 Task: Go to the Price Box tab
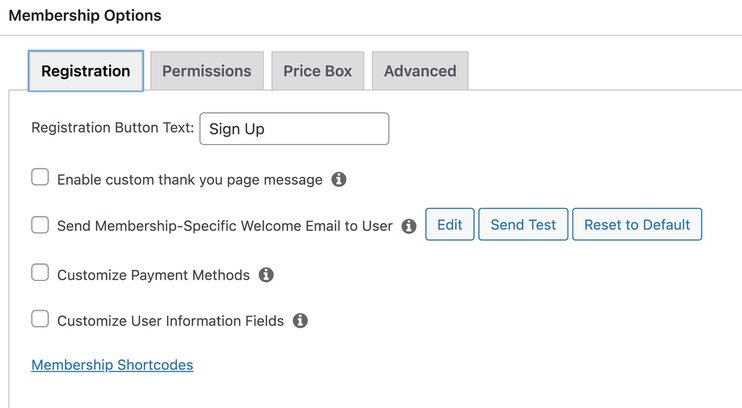pyautogui.click(x=317, y=71)
